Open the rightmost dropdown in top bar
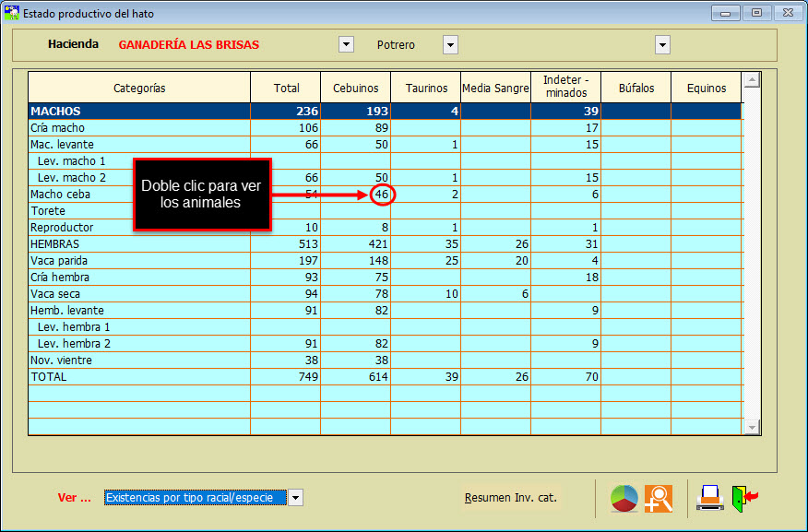 coord(662,45)
